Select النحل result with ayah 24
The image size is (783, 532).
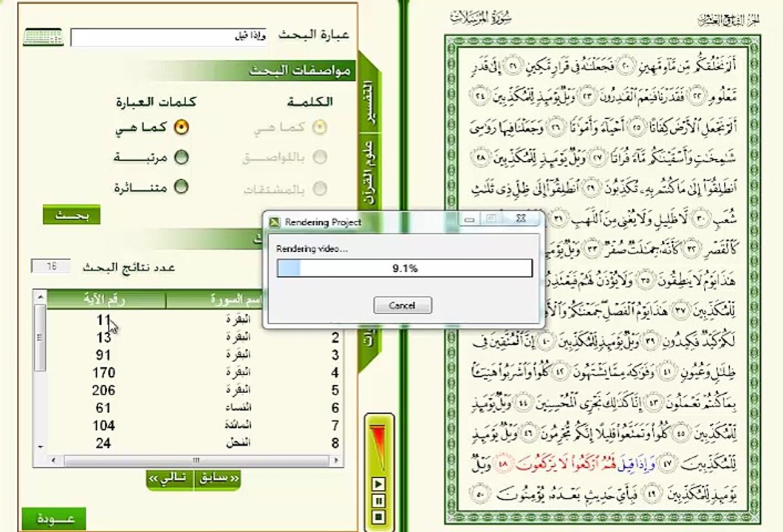point(195,443)
